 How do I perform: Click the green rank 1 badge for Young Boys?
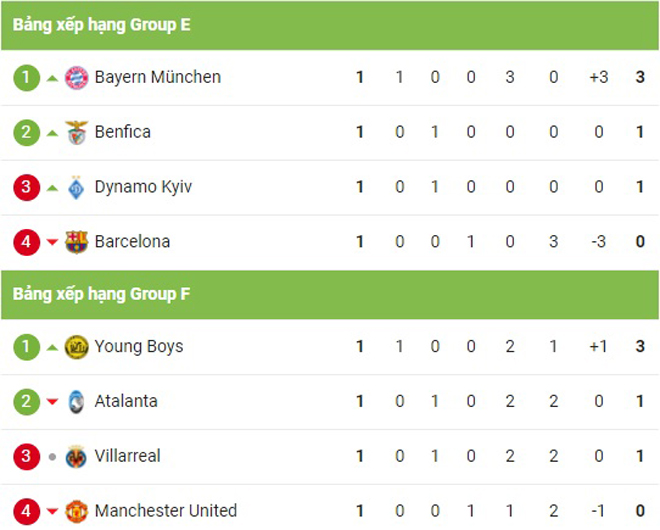(x=27, y=347)
